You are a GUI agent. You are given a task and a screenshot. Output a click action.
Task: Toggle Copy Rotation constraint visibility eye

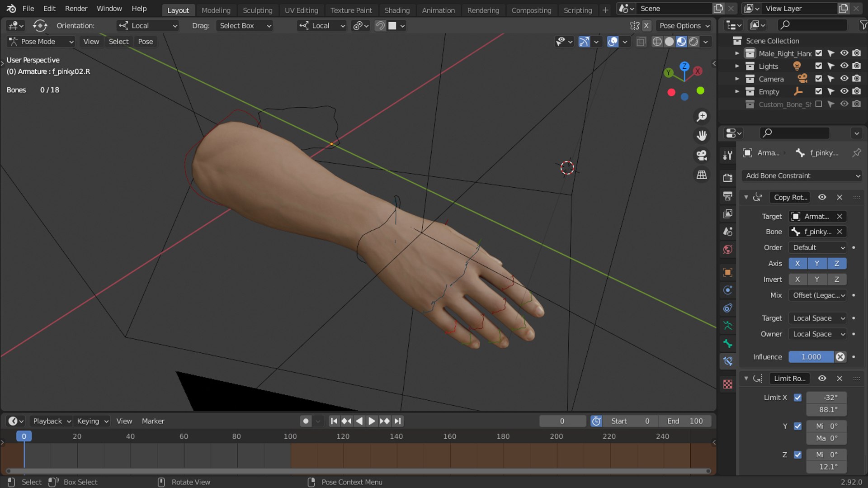tap(822, 197)
